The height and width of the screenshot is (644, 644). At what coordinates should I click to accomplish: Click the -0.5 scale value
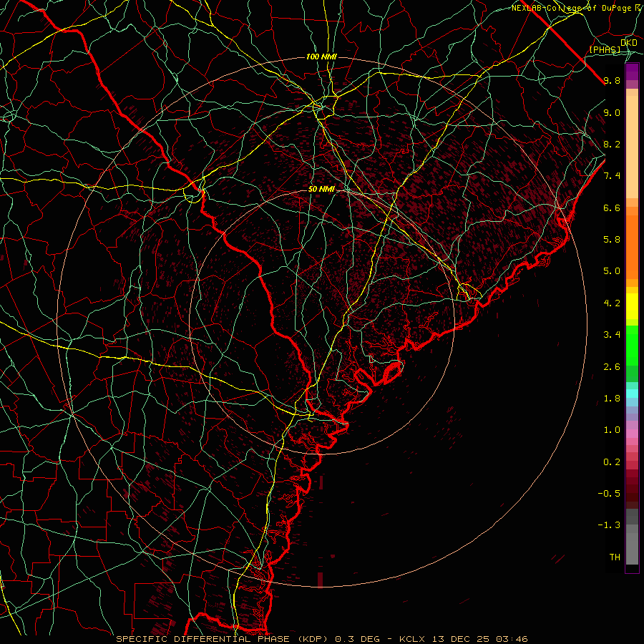click(609, 494)
